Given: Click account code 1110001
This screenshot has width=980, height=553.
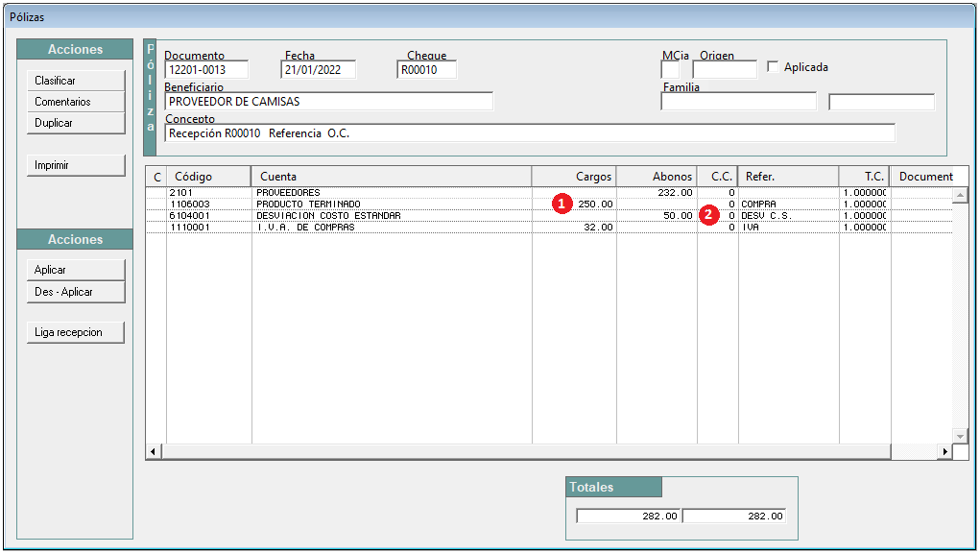Looking at the screenshot, I should [189, 228].
